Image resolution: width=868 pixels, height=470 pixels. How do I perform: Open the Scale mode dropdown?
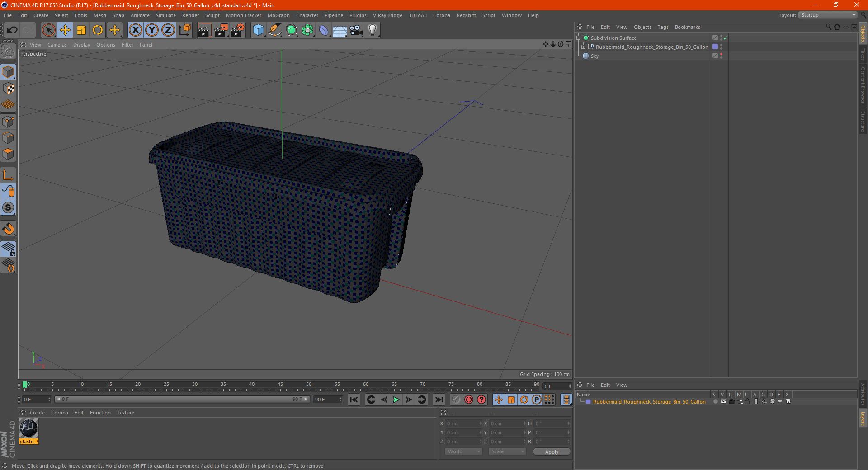(x=507, y=451)
